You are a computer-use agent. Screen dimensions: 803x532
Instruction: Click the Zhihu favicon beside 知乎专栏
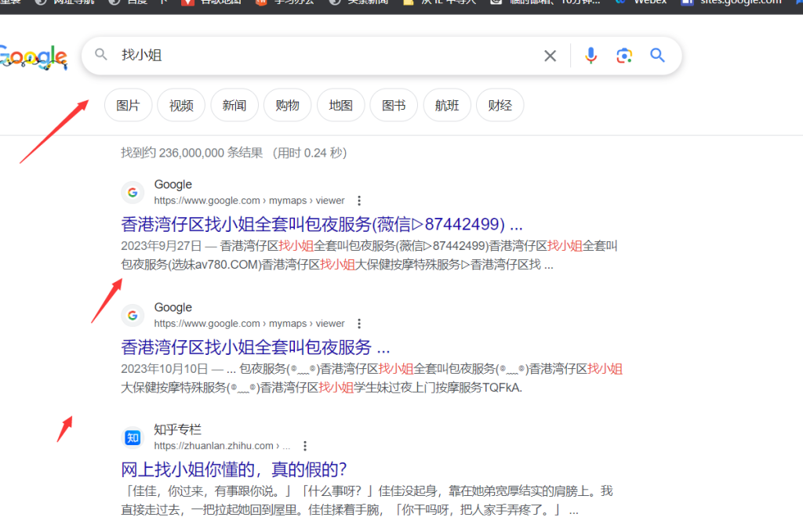pyautogui.click(x=133, y=437)
